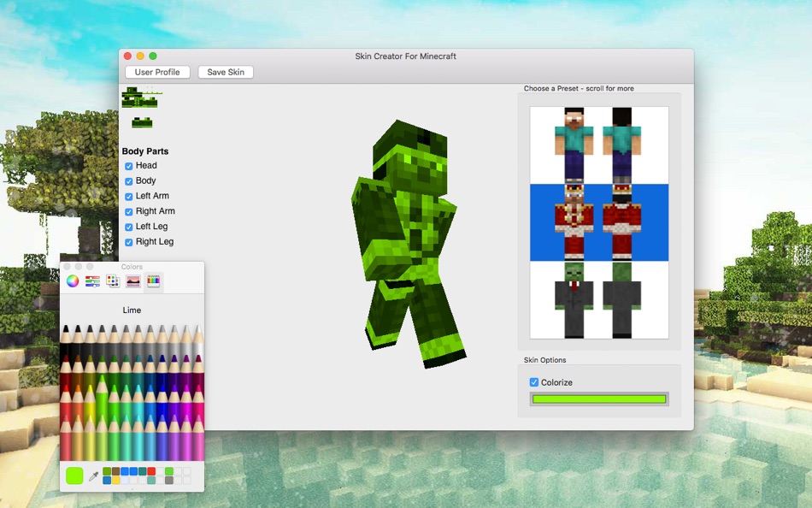Close the Colors panel
The width and height of the screenshot is (812, 508).
pos(67,267)
